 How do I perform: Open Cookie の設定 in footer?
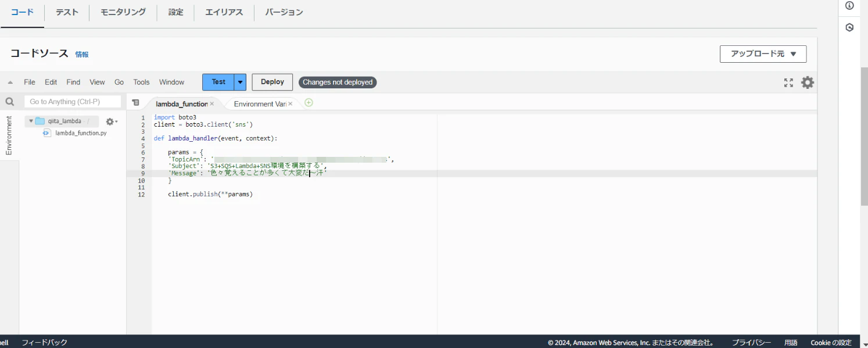[831, 342]
